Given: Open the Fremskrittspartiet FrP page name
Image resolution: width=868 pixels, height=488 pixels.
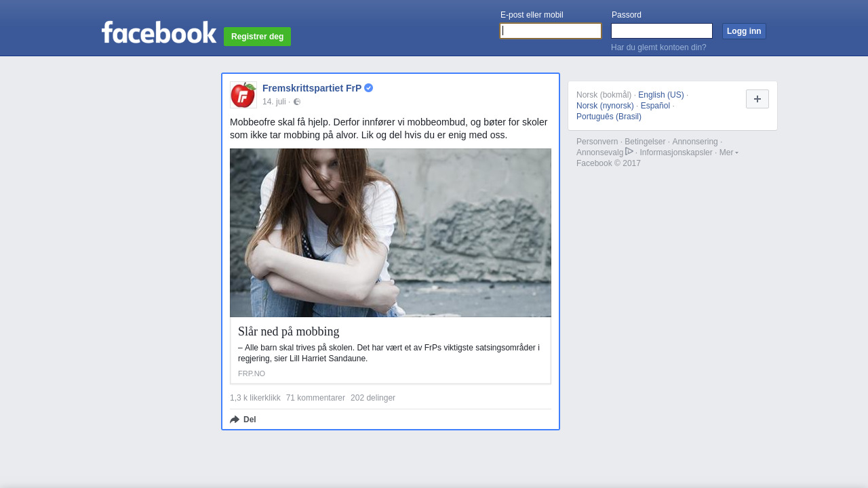Looking at the screenshot, I should [x=312, y=88].
